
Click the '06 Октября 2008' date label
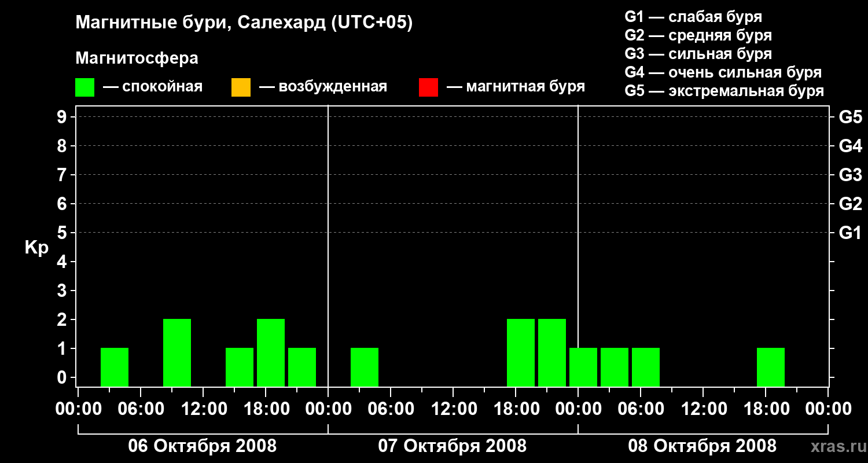[203, 446]
